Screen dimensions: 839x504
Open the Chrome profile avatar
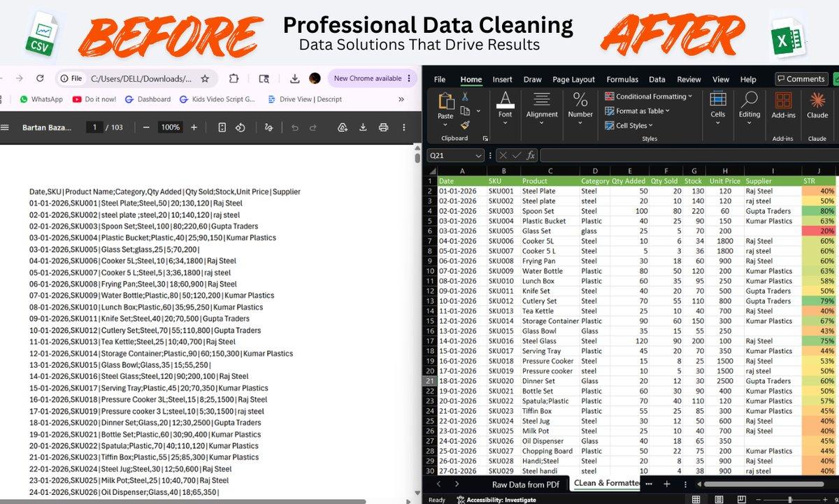(x=315, y=78)
